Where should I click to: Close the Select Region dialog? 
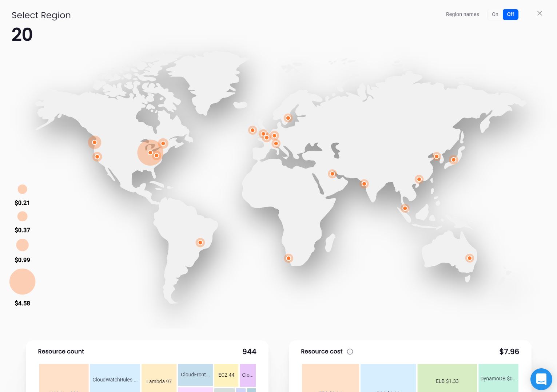click(x=540, y=13)
